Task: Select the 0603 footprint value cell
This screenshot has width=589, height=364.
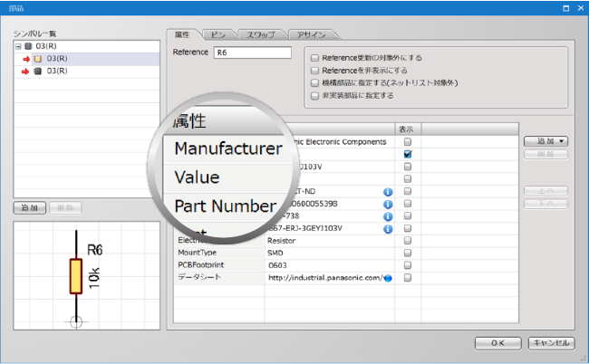Action: [x=329, y=265]
